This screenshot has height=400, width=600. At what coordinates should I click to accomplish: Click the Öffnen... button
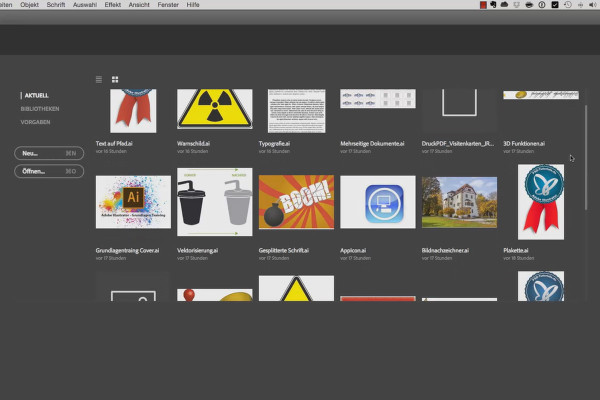(x=49, y=171)
